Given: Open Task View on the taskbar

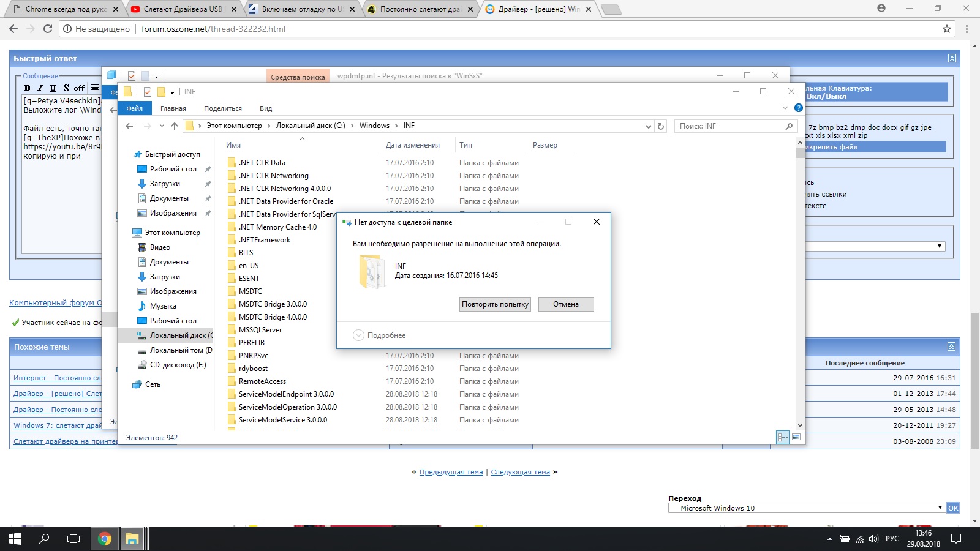Looking at the screenshot, I should [x=73, y=539].
